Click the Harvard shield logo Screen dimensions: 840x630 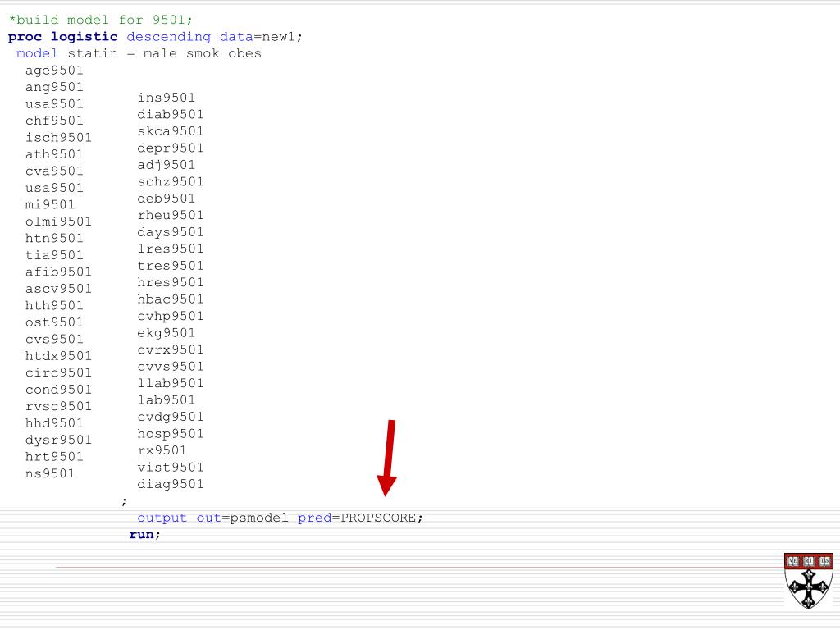coord(808,582)
